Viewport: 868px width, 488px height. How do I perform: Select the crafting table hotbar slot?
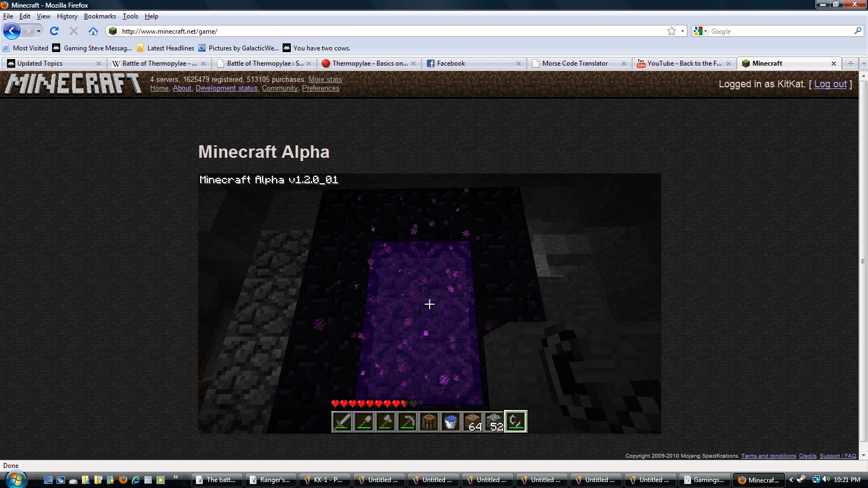point(429,421)
